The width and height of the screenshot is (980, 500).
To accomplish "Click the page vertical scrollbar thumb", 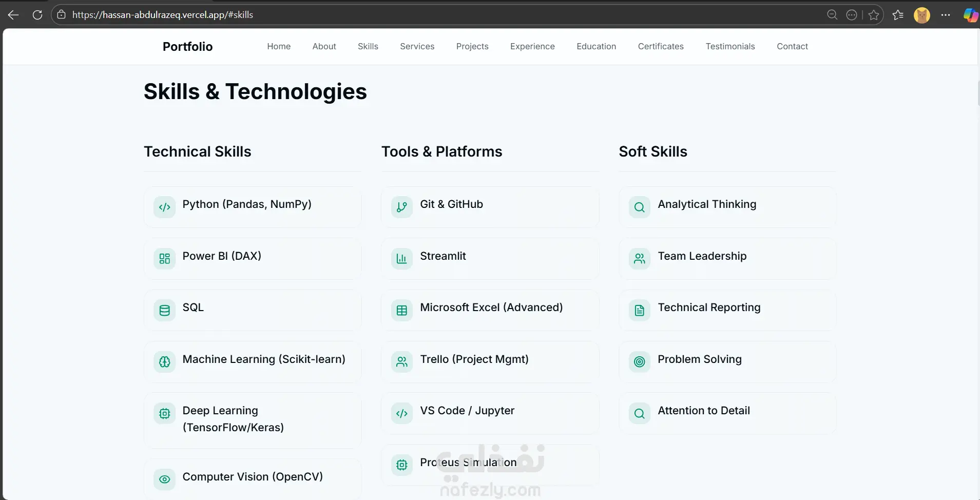I will tap(978, 92).
